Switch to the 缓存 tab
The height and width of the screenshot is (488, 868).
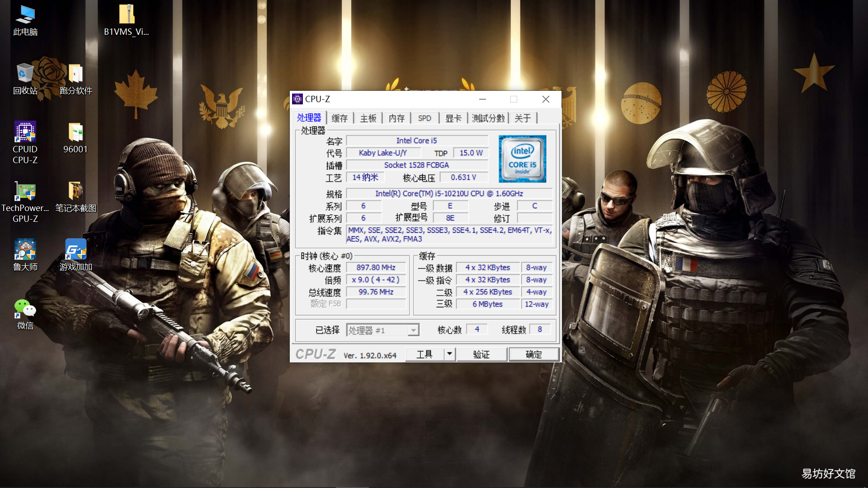tap(340, 118)
